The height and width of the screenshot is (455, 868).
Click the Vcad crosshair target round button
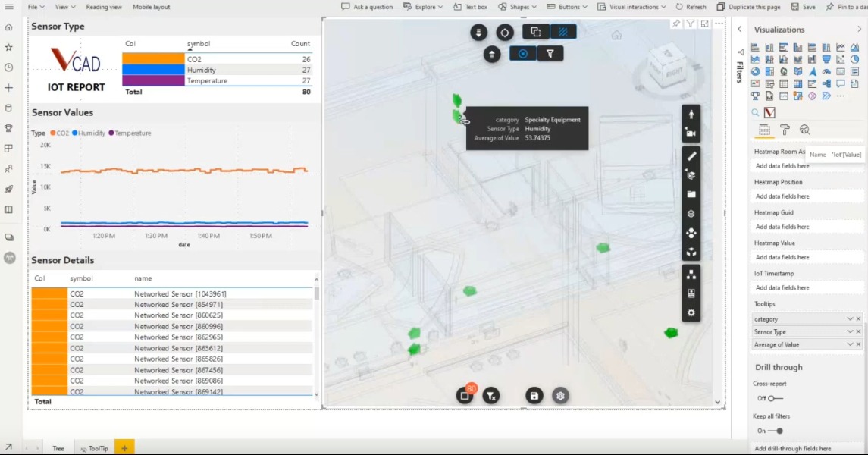tap(504, 32)
